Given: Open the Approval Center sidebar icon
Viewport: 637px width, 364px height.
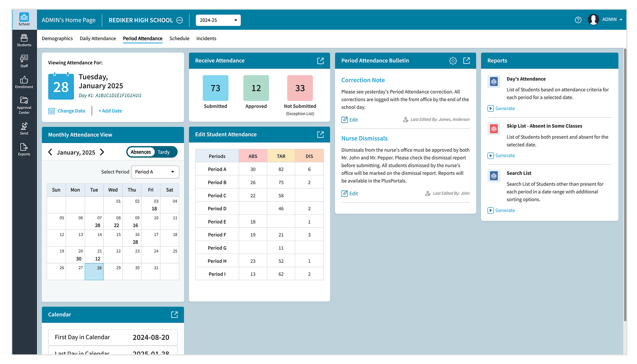Looking at the screenshot, I should pyautogui.click(x=24, y=105).
